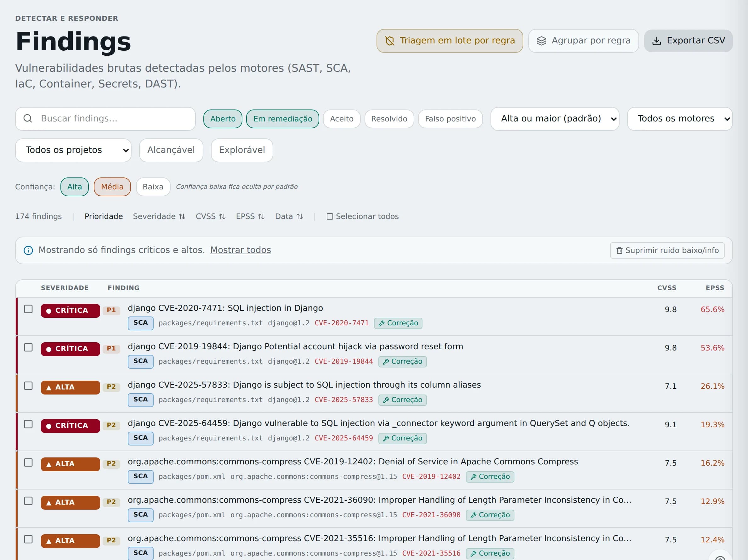Image resolution: width=748 pixels, height=560 pixels.
Task: Toggle the Explorável filter
Action: tap(242, 150)
